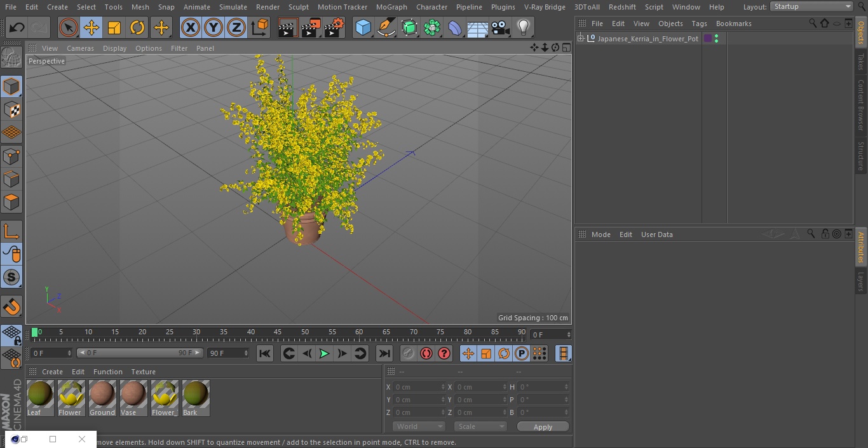Click the current frame 0 F field
Image resolution: width=868 pixels, height=448 pixels.
[x=550, y=334]
